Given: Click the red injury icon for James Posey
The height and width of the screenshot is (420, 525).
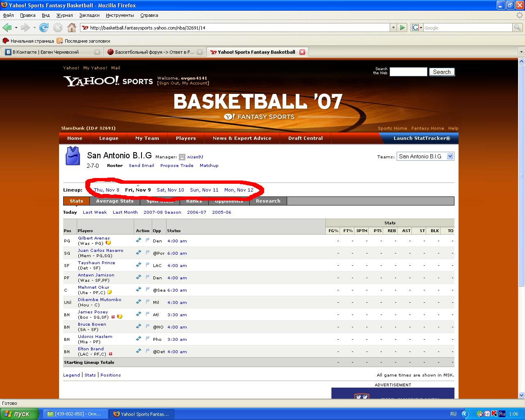Looking at the screenshot, I should (x=113, y=317).
